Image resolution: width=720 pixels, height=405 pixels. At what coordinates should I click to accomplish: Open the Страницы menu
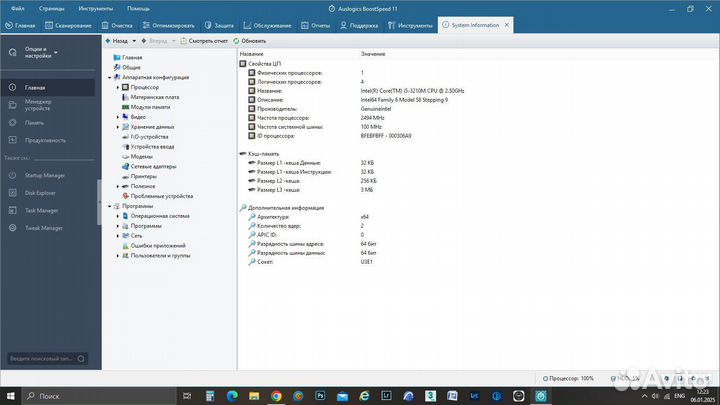[x=51, y=8]
